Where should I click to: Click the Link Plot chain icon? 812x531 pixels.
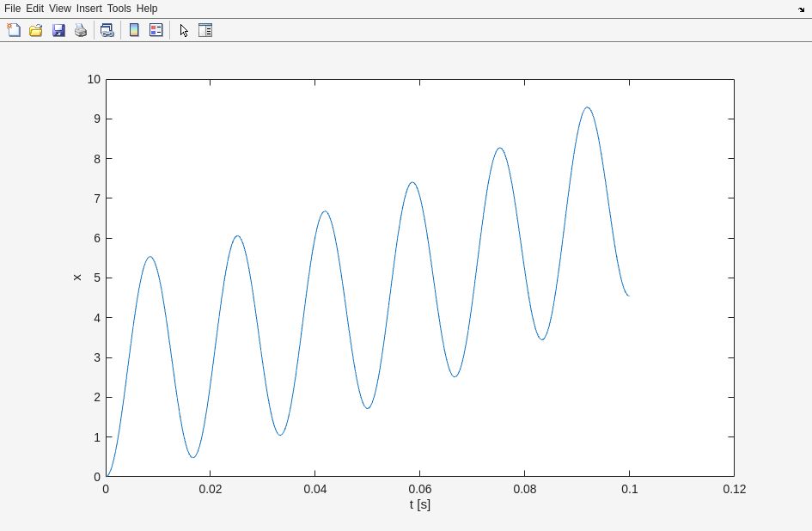[x=107, y=30]
